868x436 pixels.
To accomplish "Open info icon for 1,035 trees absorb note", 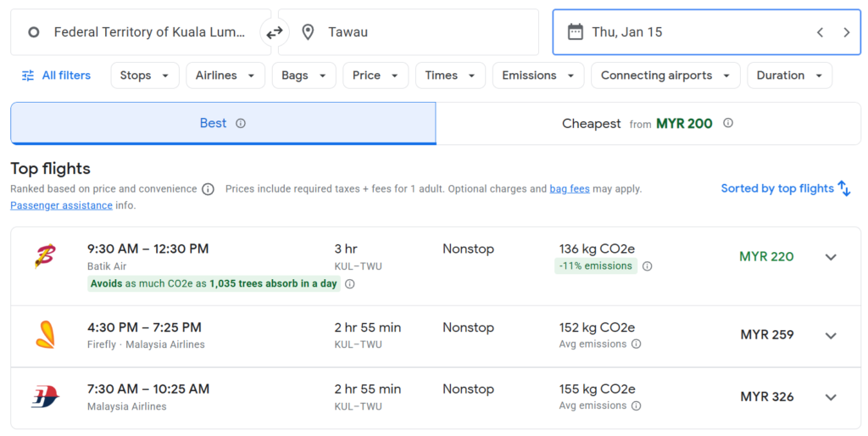I will 349,284.
